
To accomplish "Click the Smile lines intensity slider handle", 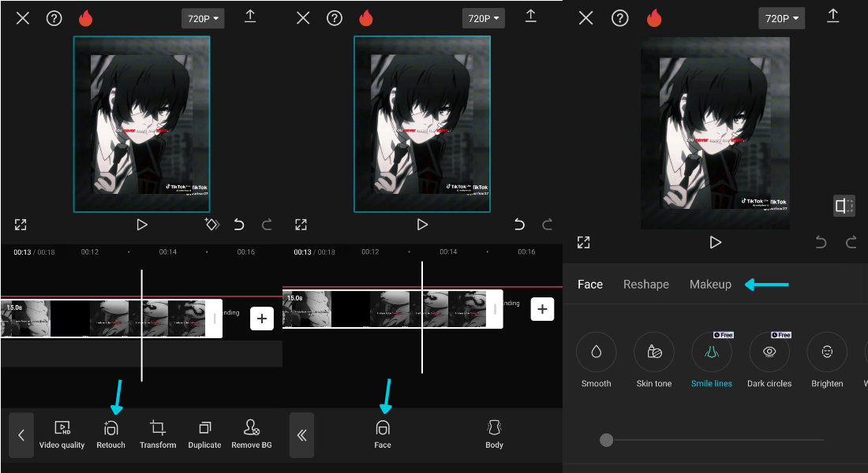I will [607, 441].
